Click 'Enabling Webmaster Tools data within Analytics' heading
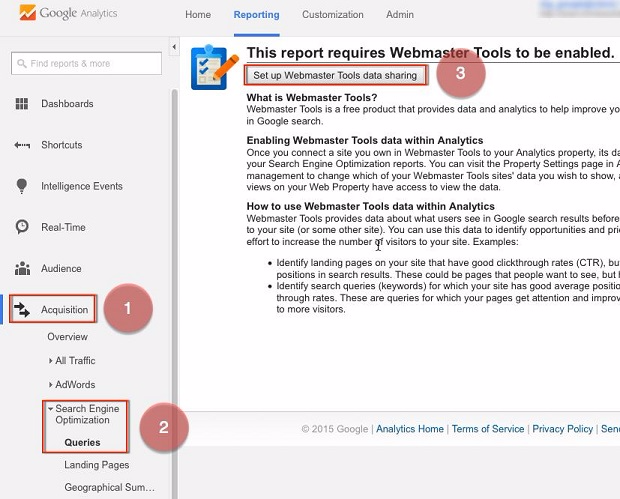 point(365,140)
